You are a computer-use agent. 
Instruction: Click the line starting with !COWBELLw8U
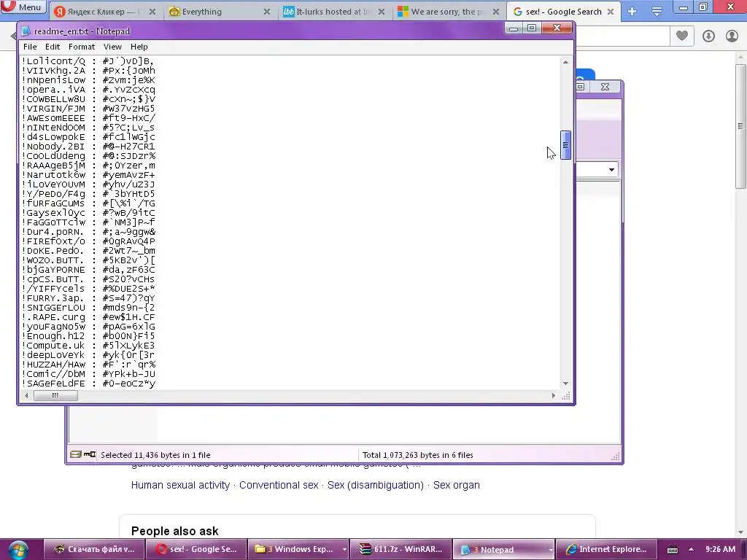pyautogui.click(x=88, y=99)
